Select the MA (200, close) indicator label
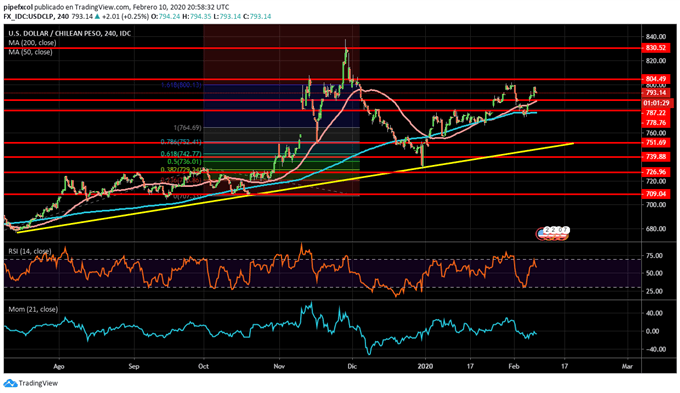The height and width of the screenshot is (393, 680). [x=32, y=43]
